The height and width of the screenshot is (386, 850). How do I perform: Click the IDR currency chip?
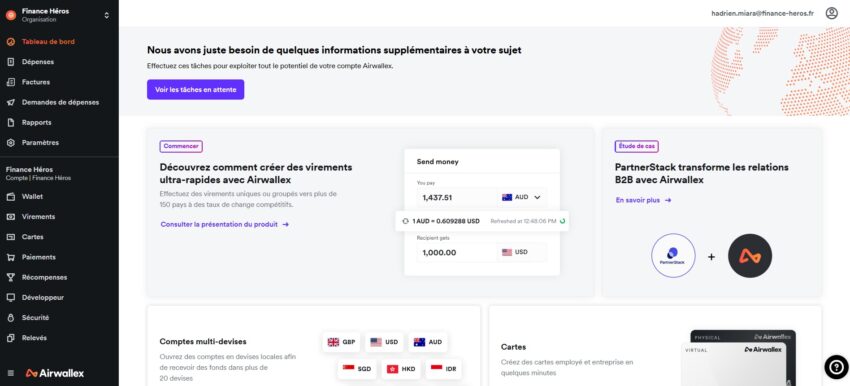click(x=443, y=369)
